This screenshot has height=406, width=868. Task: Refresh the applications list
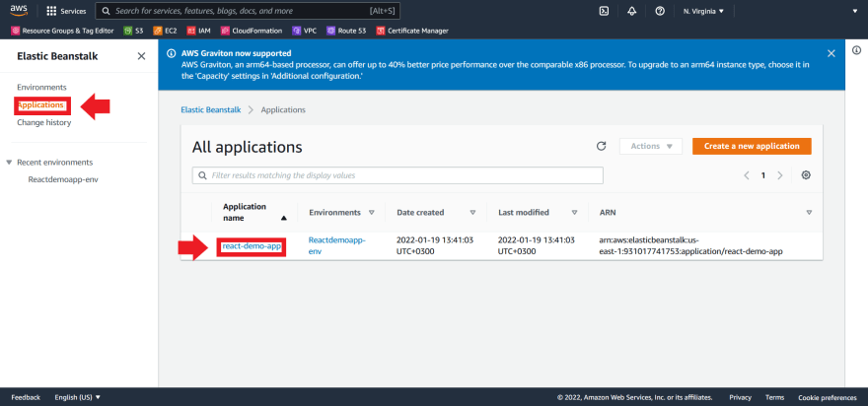click(x=601, y=146)
